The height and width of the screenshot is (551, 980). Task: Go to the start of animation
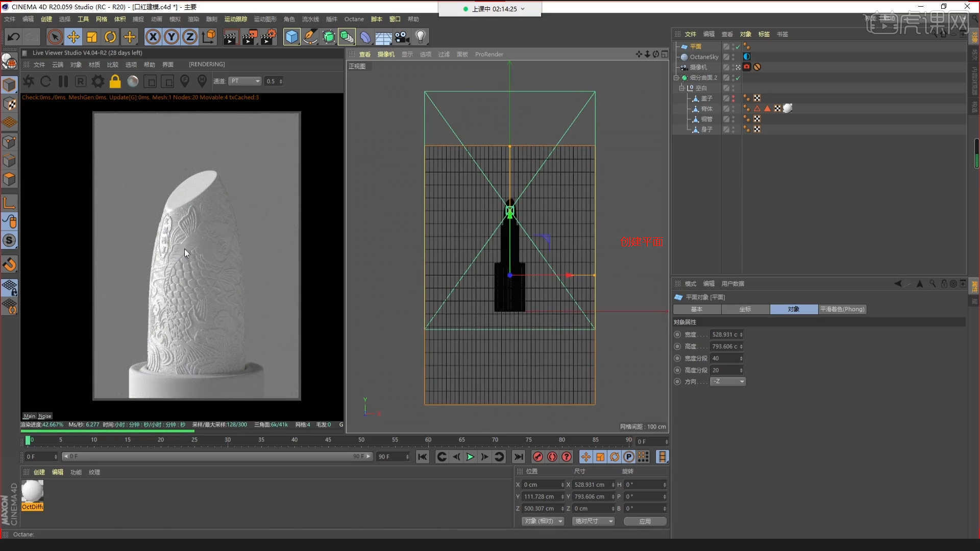click(x=422, y=457)
